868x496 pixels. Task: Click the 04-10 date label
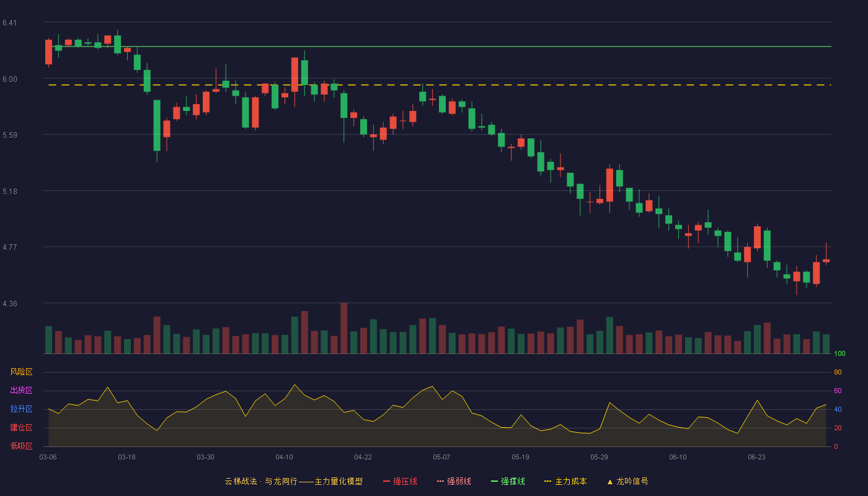click(x=284, y=457)
